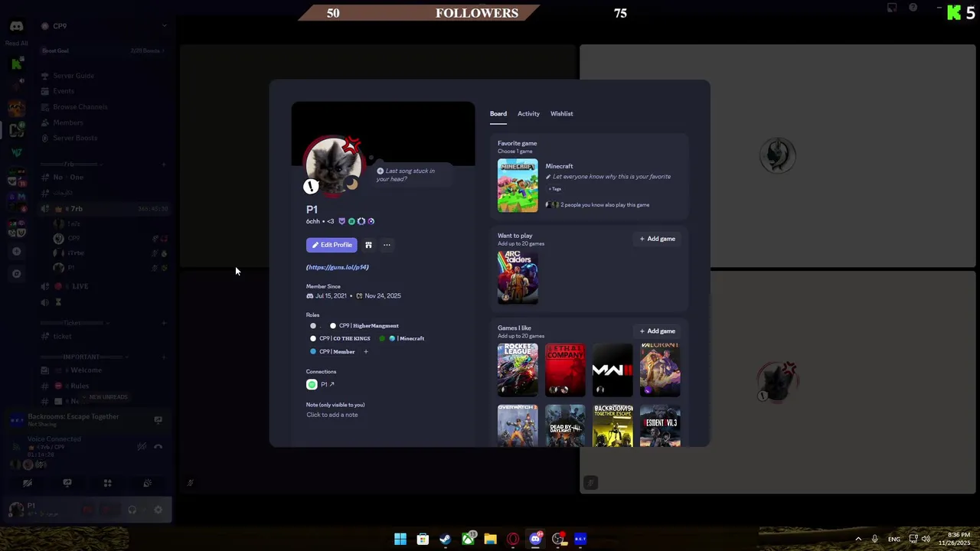The width and height of the screenshot is (980, 551).
Task: Select the Overwatch 2 game cover
Action: pyautogui.click(x=518, y=425)
